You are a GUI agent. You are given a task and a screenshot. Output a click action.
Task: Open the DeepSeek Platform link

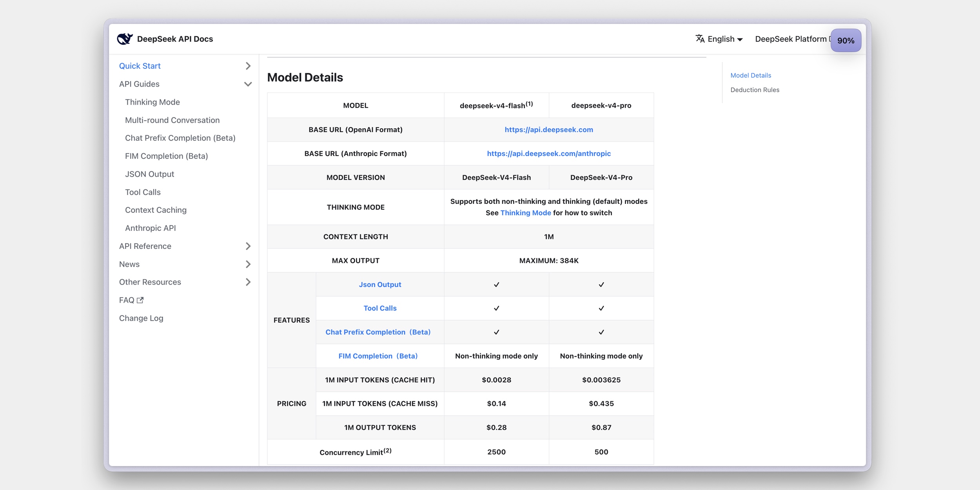coord(791,39)
